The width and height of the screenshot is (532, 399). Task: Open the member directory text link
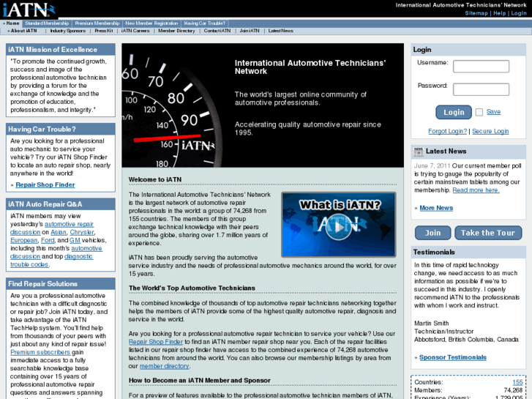pyautogui.click(x=164, y=366)
